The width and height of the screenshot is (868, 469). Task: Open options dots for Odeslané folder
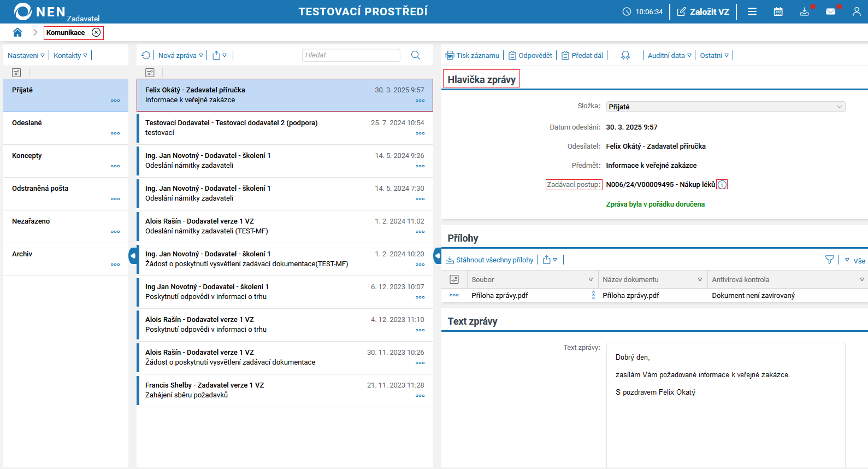115,133
